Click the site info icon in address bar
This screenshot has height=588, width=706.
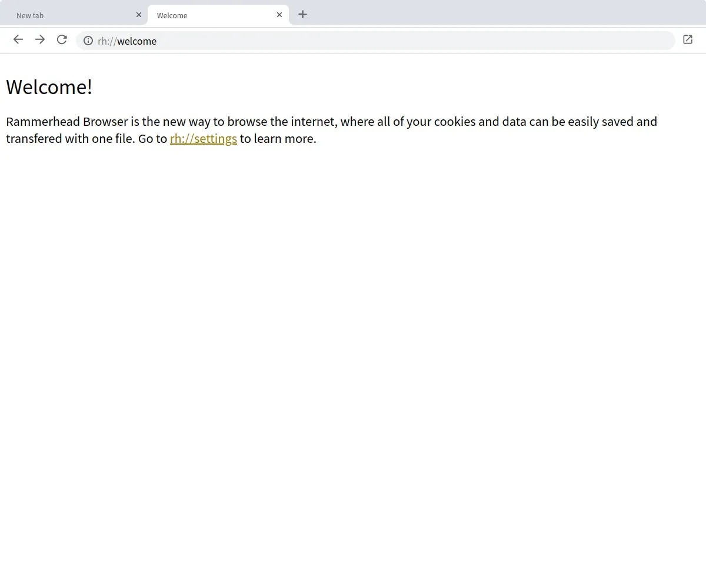[88, 41]
